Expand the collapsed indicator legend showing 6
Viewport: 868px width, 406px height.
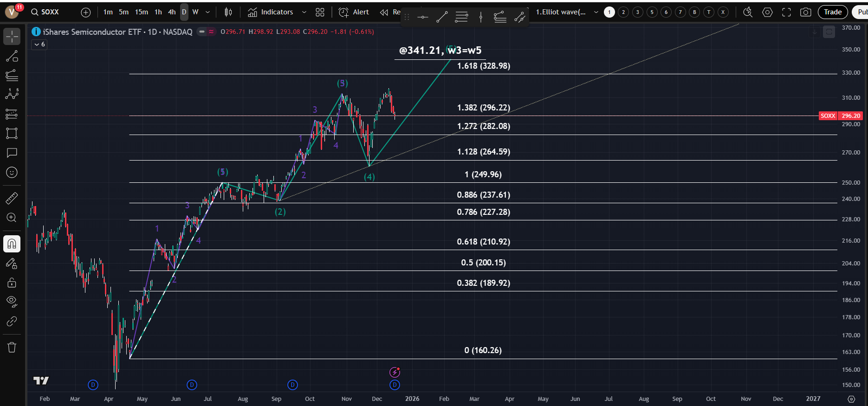(39, 45)
